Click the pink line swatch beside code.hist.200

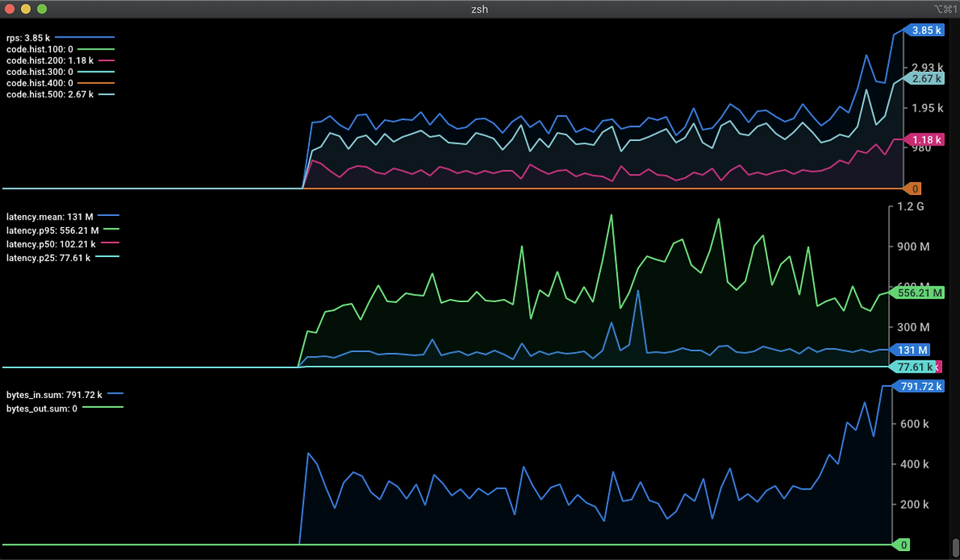(x=106, y=59)
